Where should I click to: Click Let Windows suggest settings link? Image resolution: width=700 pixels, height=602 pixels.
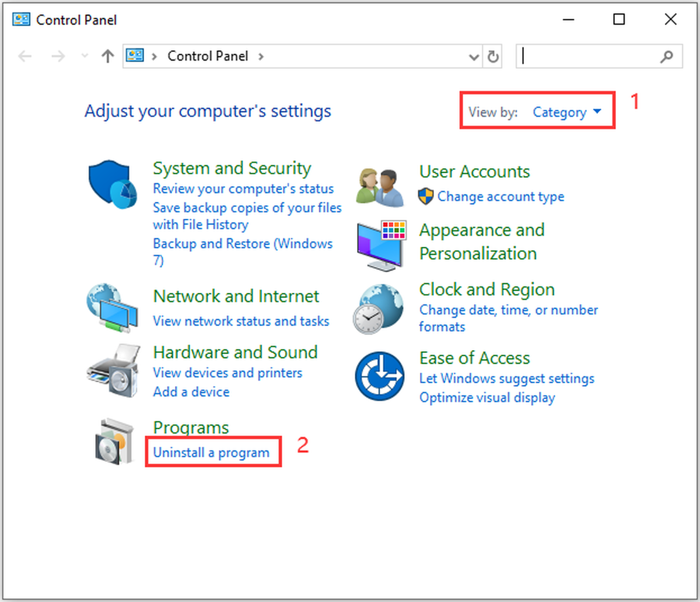pyautogui.click(x=507, y=379)
